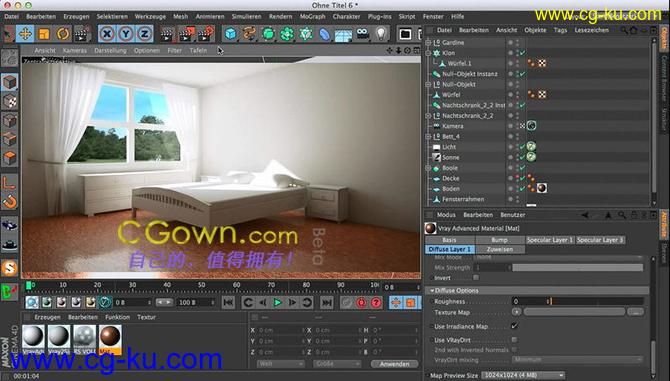The width and height of the screenshot is (670, 381).
Task: Add a camera object icon
Action: (x=362, y=34)
